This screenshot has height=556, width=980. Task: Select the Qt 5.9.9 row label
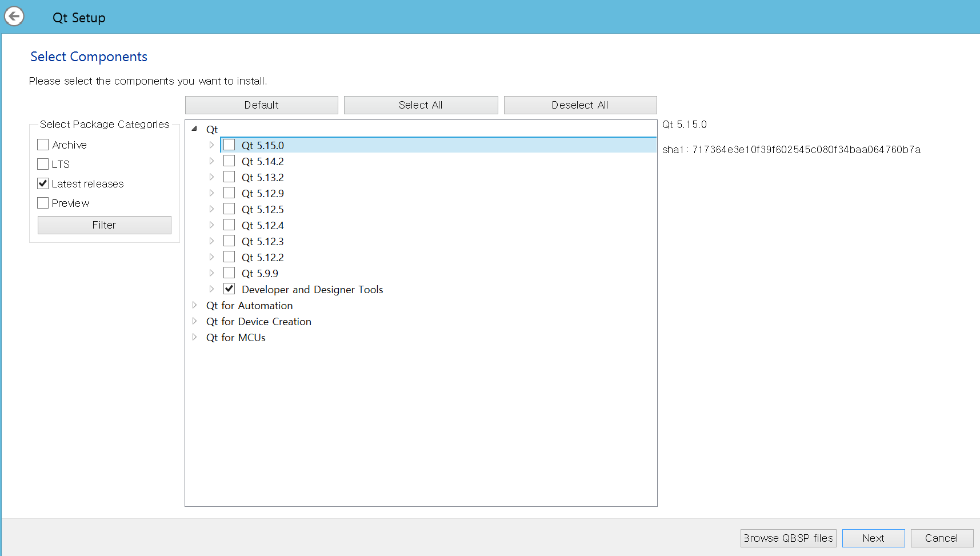coord(260,274)
